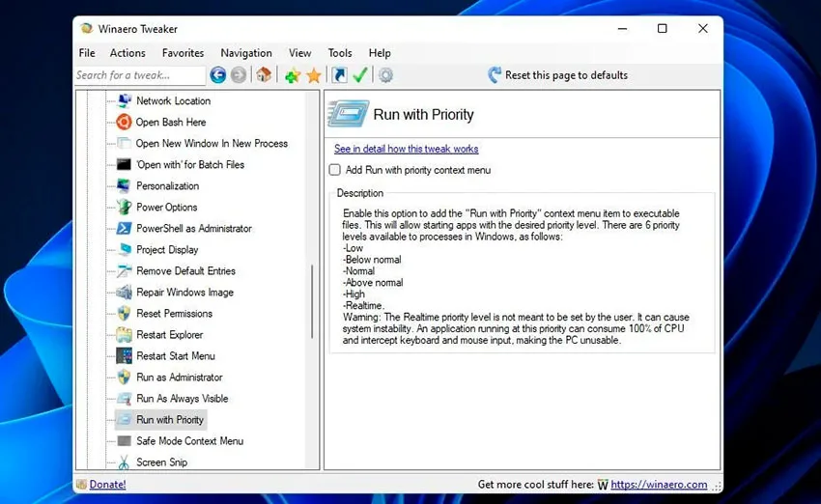Click the black console icon for Batch Files

point(124,164)
